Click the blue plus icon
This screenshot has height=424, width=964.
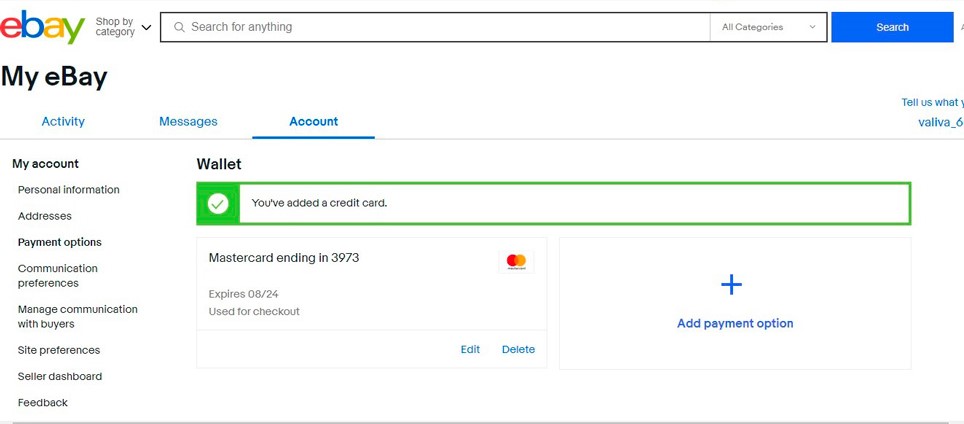[731, 285]
